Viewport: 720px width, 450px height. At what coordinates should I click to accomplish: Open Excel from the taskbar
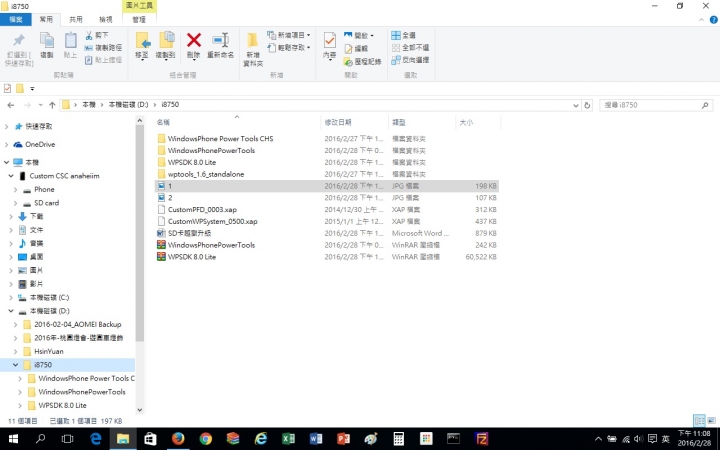coord(288,439)
